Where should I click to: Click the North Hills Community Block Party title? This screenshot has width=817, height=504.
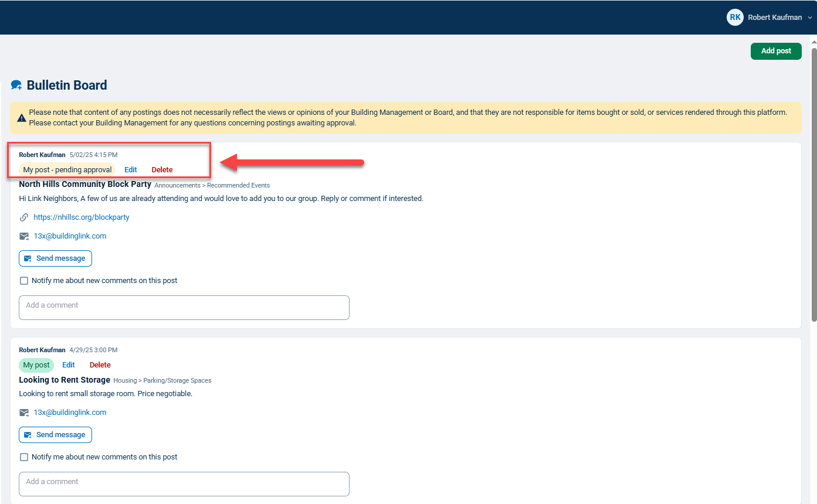[x=85, y=184]
